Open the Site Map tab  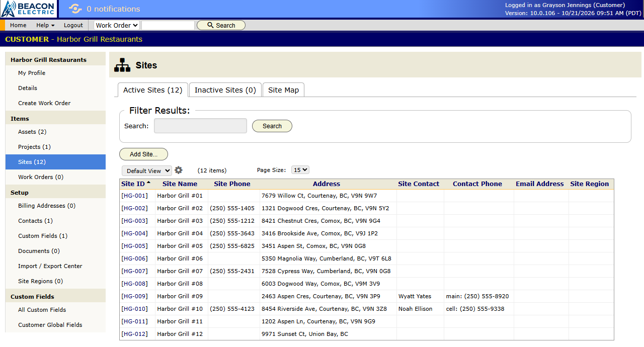[x=283, y=90]
